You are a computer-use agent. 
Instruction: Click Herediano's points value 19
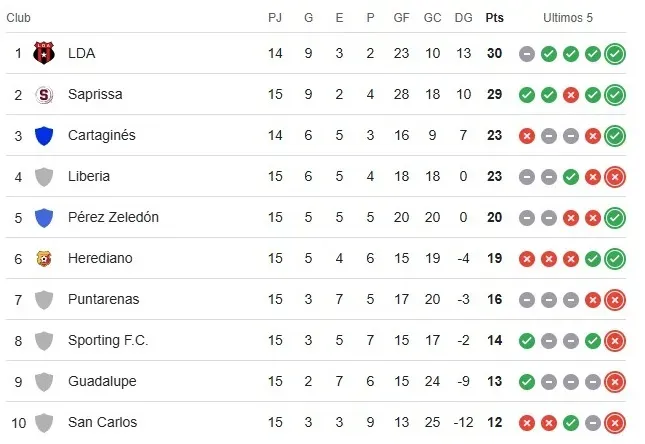tap(494, 258)
